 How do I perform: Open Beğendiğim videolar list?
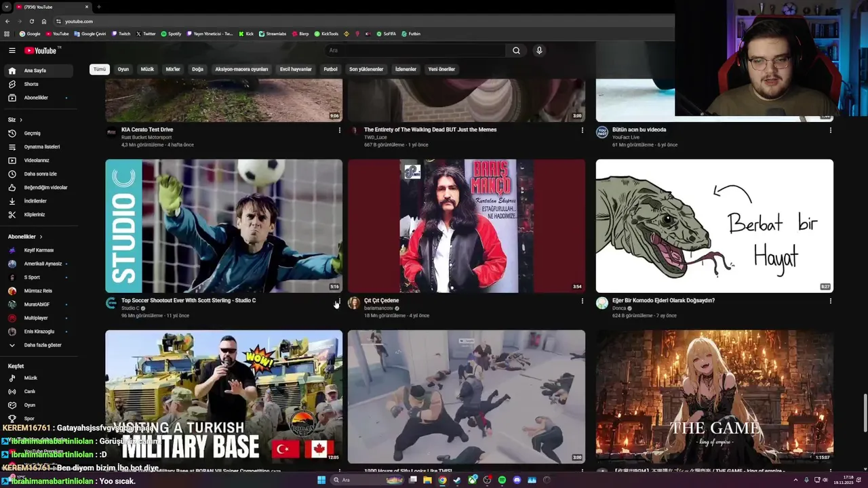(x=39, y=187)
